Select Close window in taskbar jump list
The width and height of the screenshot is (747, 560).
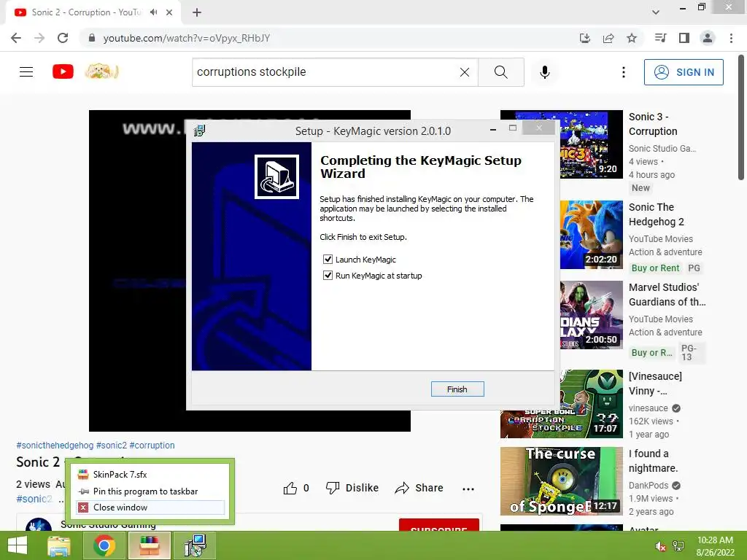[150, 507]
